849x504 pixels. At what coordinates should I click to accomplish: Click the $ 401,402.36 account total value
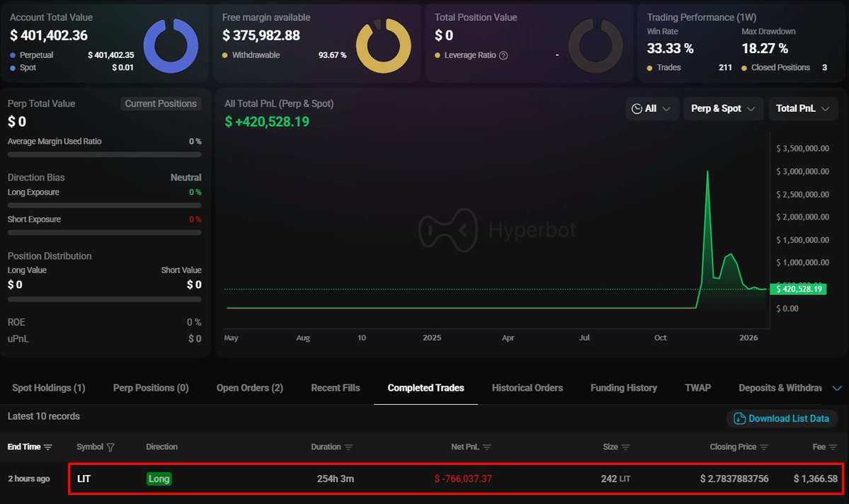(49, 35)
